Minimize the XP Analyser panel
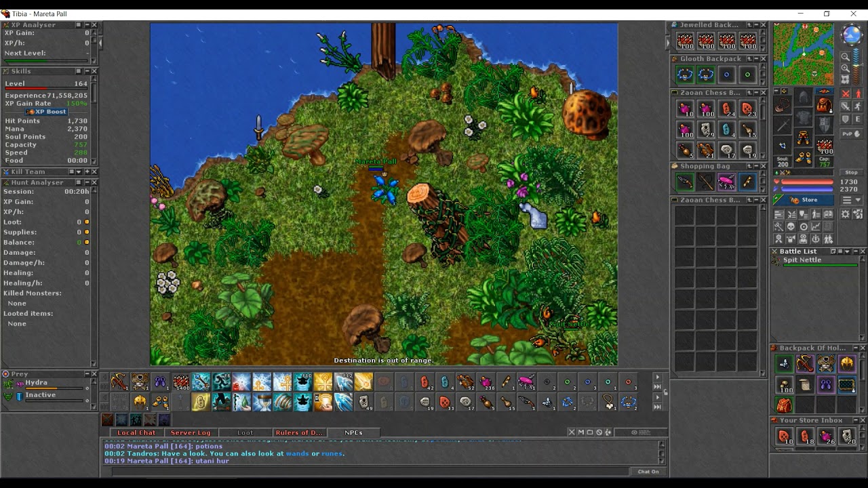The width and height of the screenshot is (868, 488). pos(87,24)
